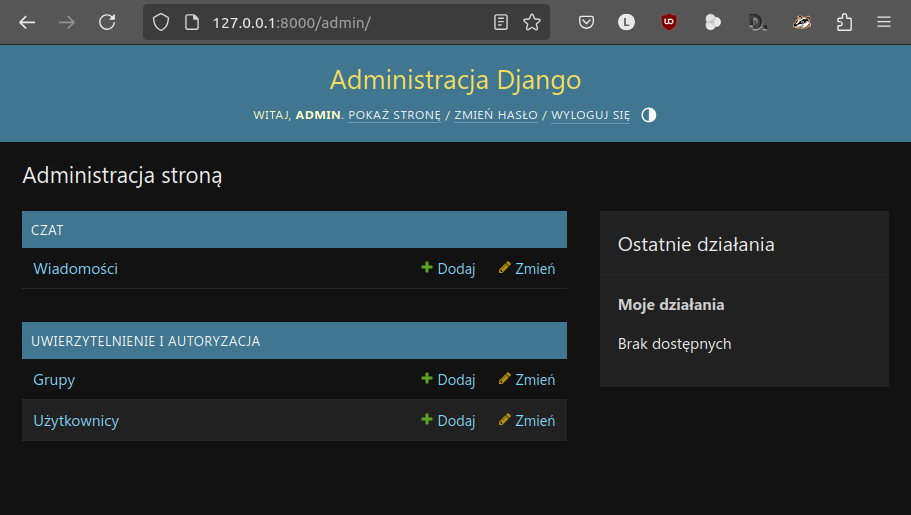Follow the POKAŻ STRONĘ link

(394, 115)
